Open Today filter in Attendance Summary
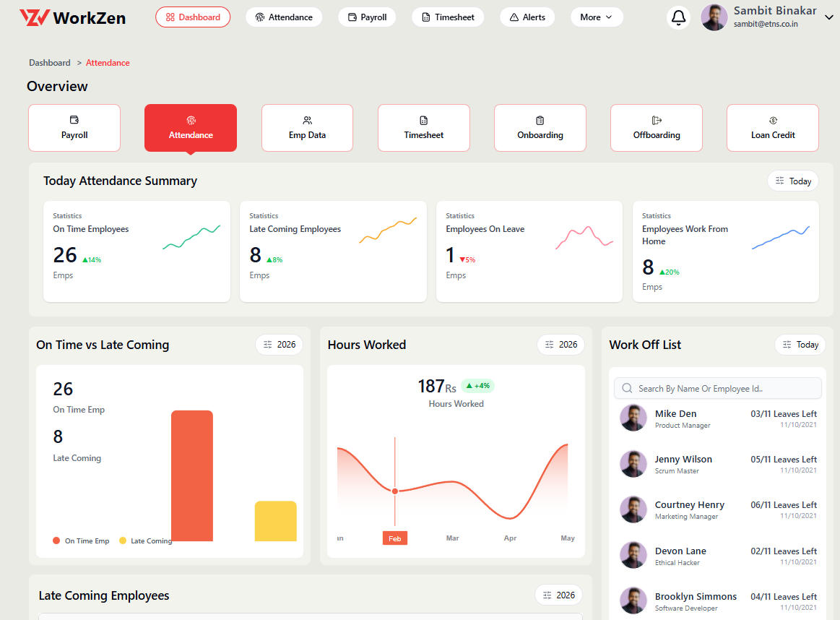 click(792, 181)
